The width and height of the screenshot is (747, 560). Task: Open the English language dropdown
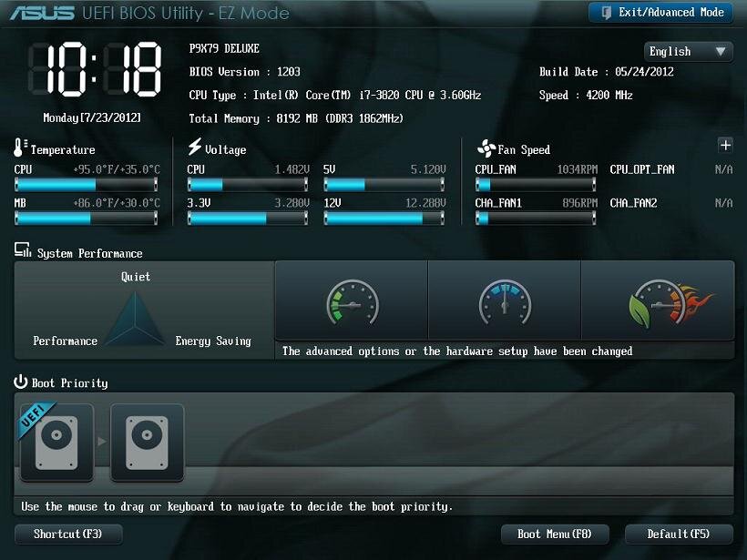[x=689, y=51]
